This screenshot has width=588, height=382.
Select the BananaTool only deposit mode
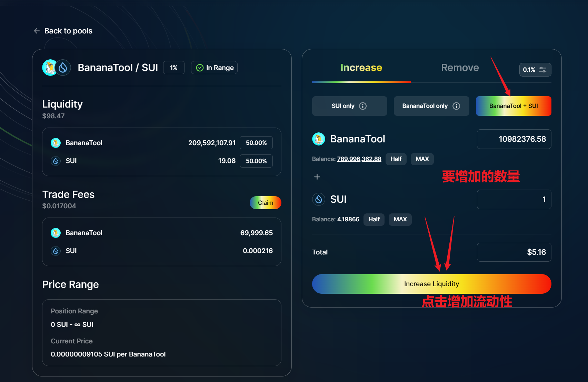(425, 106)
